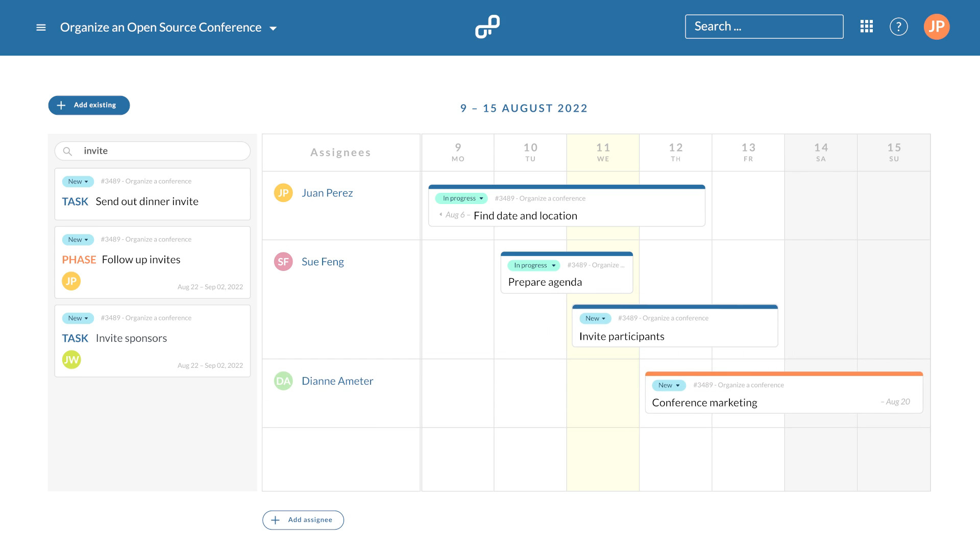
Task: Click the JW avatar on Invite sponsors task
Action: [x=71, y=359]
